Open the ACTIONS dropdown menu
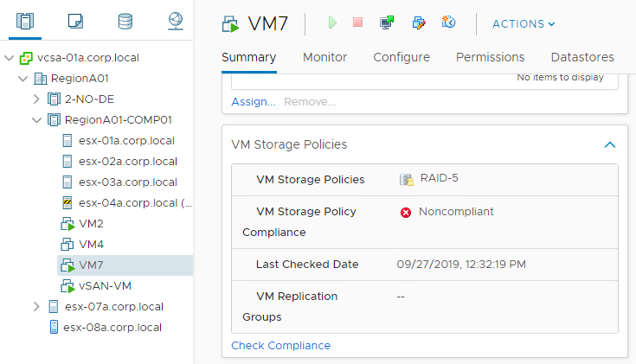This screenshot has height=364, width=636. tap(524, 24)
